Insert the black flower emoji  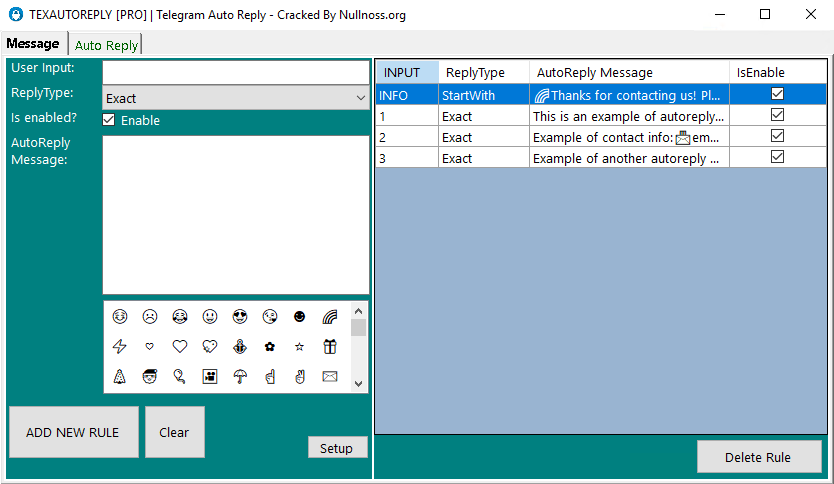(270, 347)
